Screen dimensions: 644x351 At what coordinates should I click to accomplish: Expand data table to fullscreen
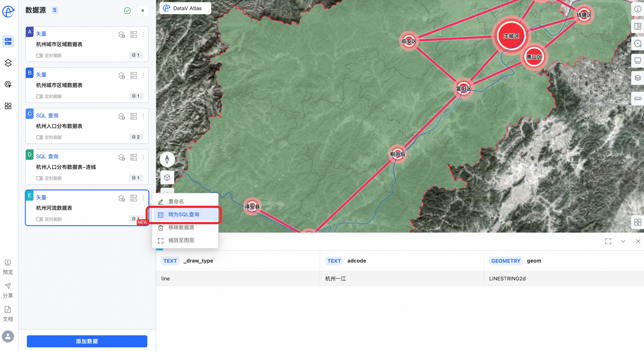[608, 241]
